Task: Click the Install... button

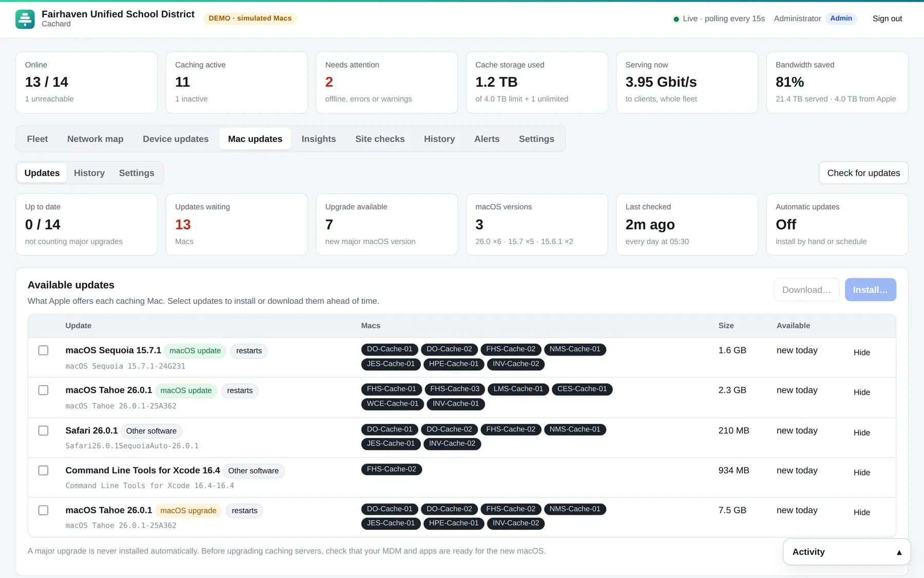Action: coord(870,290)
